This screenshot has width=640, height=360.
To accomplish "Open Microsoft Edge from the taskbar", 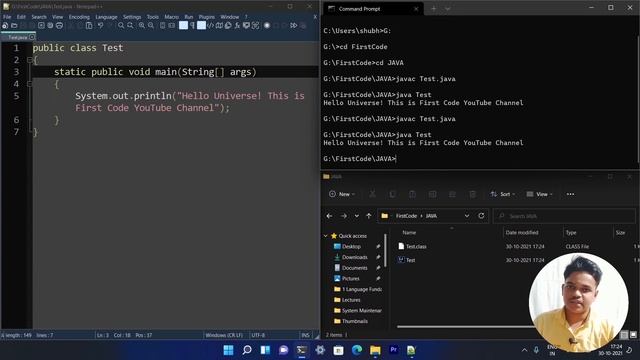I will click(357, 350).
